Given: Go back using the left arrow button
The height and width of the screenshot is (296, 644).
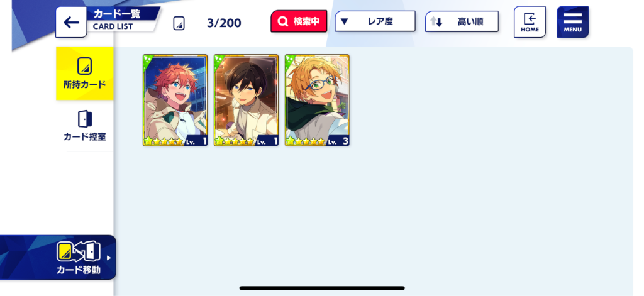Looking at the screenshot, I should click(71, 22).
